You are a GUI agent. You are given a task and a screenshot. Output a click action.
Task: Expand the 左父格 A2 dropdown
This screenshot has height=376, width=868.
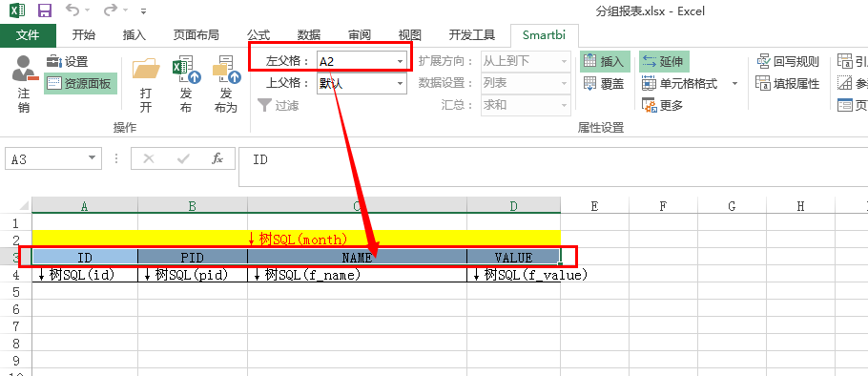(x=401, y=61)
